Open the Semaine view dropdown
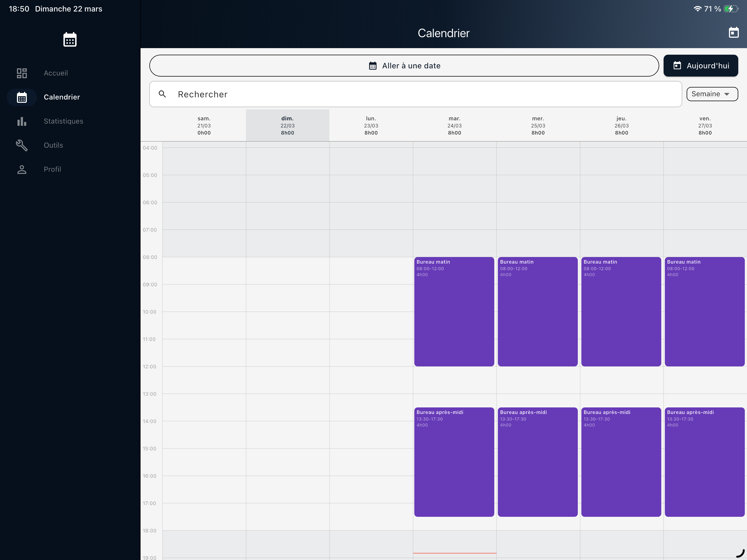This screenshot has width=747, height=560. click(x=712, y=94)
